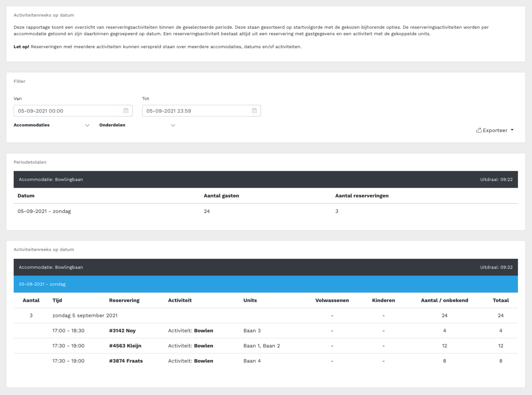Expand the Accommodaties filter dropdown
The height and width of the screenshot is (395, 532).
click(87, 125)
